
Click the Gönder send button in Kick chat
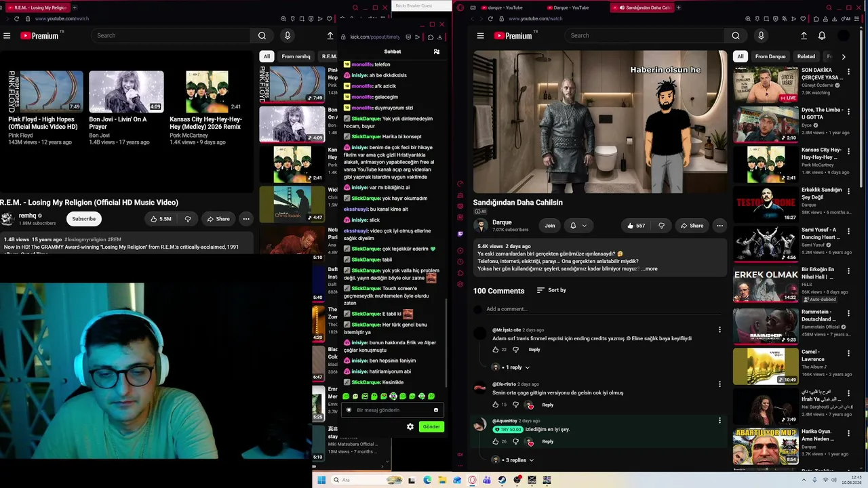(x=431, y=426)
